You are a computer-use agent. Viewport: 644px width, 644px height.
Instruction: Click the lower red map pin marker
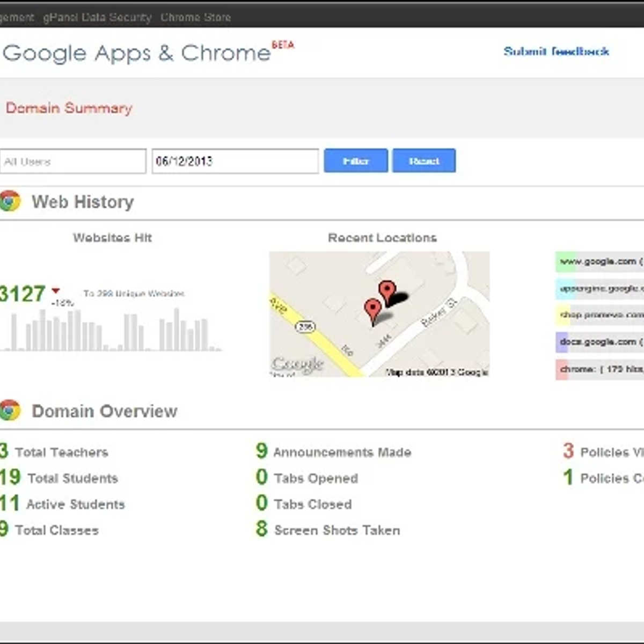pyautogui.click(x=372, y=312)
